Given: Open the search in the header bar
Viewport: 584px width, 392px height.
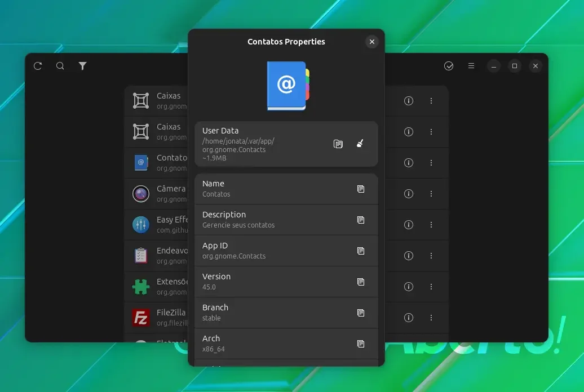Looking at the screenshot, I should [x=60, y=66].
